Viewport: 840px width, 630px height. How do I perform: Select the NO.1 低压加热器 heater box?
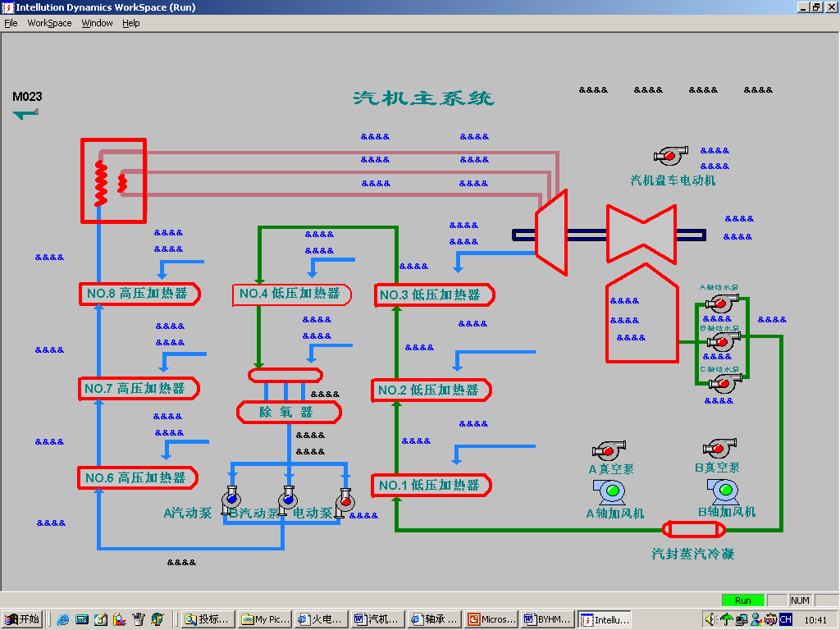[431, 486]
